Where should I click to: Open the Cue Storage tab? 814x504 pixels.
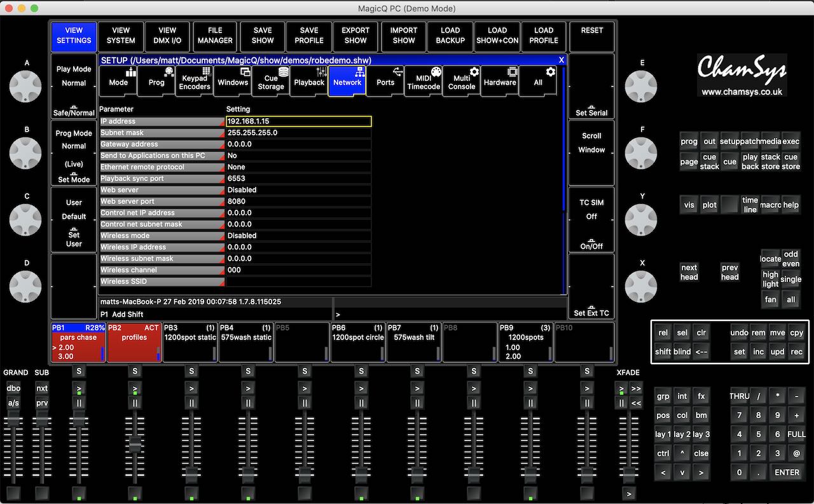[x=271, y=81]
